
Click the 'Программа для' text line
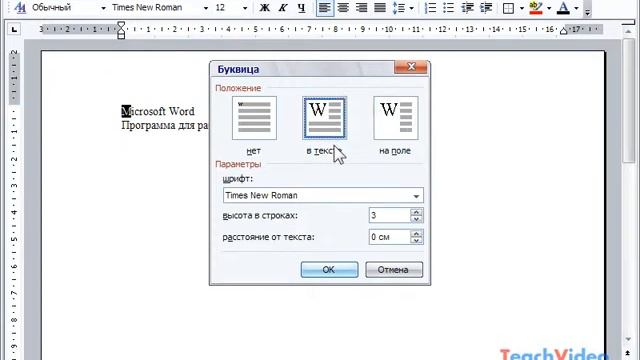(165, 125)
